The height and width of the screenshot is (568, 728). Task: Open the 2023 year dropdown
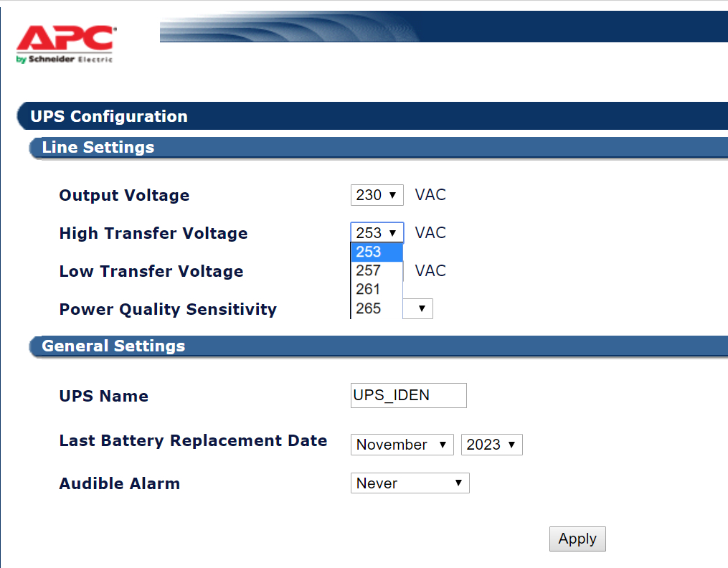coord(491,445)
